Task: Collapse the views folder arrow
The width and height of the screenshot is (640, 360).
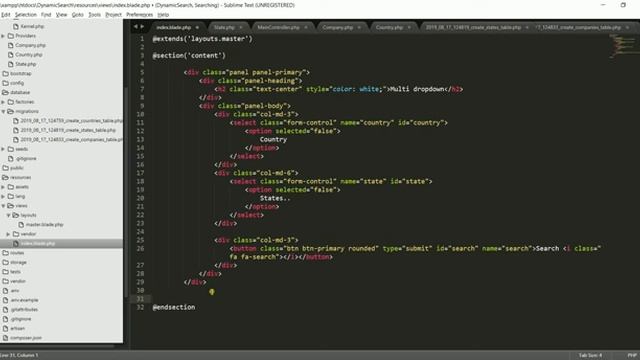Action: click(x=3, y=206)
